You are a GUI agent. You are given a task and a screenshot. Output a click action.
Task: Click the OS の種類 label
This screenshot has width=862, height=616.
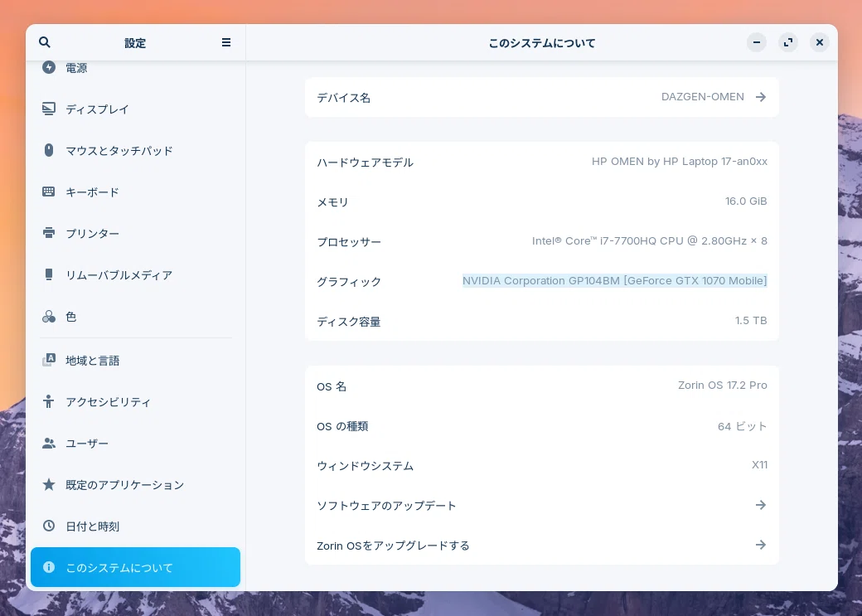[342, 426]
